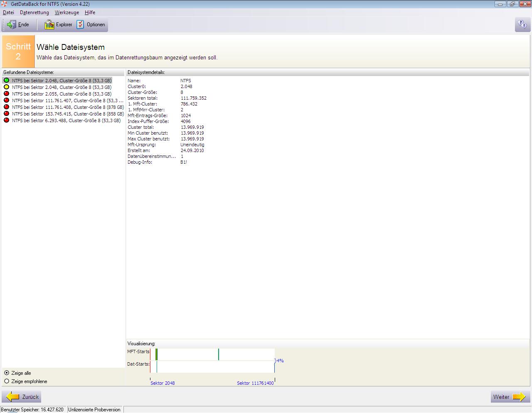Screen dimensions: 532x413
Task: Click the Mft-Ursprung value Uneindeutig
Action: pos(192,145)
